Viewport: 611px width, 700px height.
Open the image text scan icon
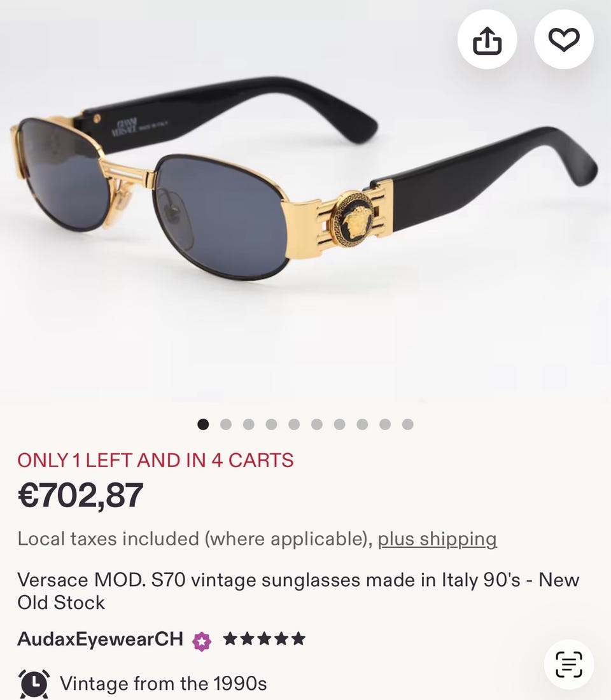[569, 664]
